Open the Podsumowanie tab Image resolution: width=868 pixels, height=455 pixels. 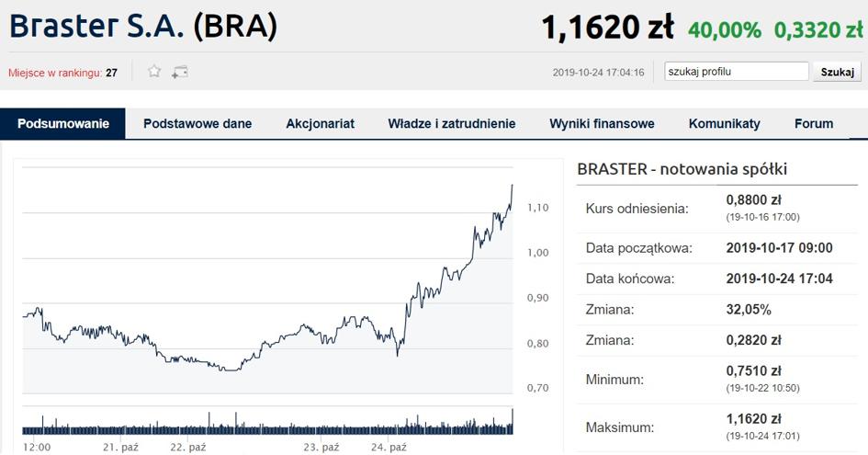(63, 124)
